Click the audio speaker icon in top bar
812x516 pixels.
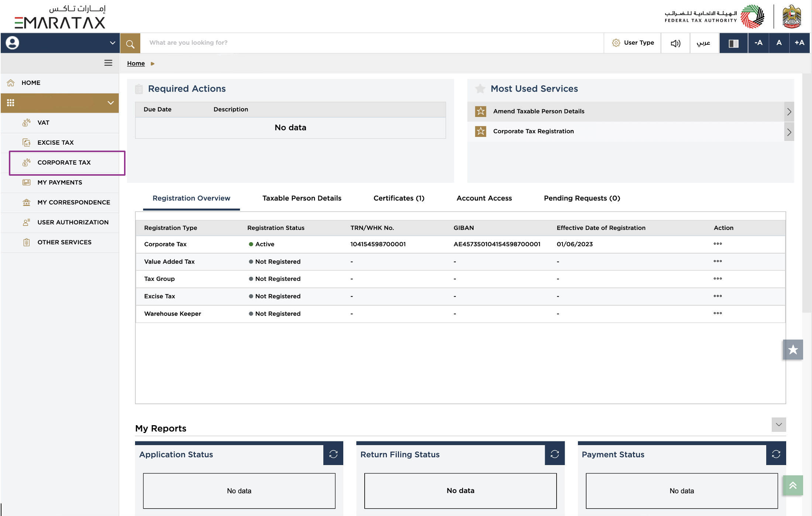pos(675,43)
